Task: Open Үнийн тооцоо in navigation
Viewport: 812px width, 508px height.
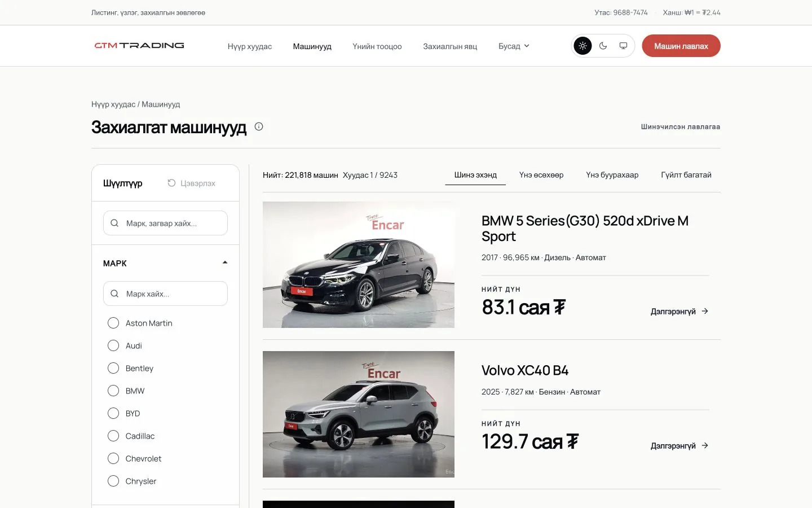Action: 377,46
